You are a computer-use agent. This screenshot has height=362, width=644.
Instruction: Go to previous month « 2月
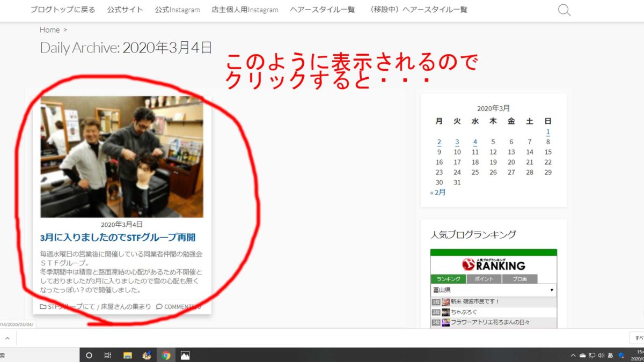pyautogui.click(x=438, y=193)
